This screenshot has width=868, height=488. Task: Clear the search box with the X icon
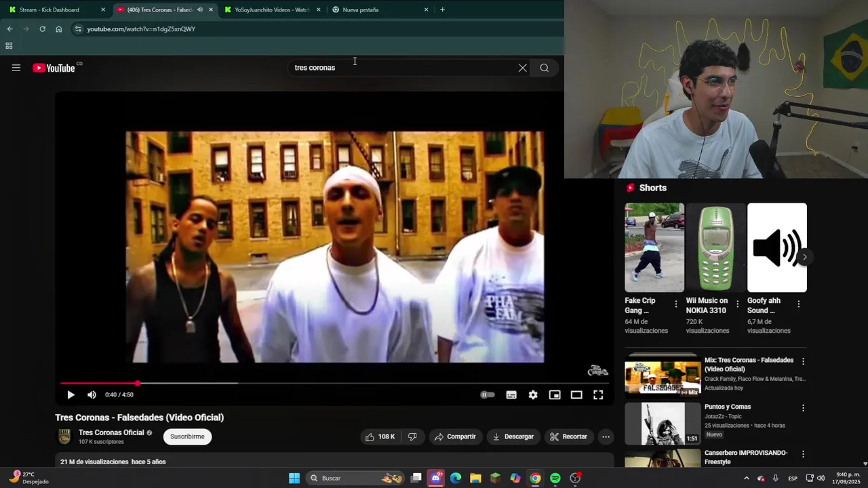click(x=523, y=68)
